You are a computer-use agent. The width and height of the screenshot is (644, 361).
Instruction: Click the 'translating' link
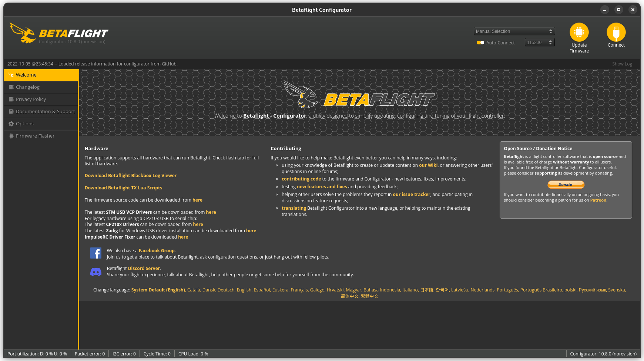click(x=294, y=208)
